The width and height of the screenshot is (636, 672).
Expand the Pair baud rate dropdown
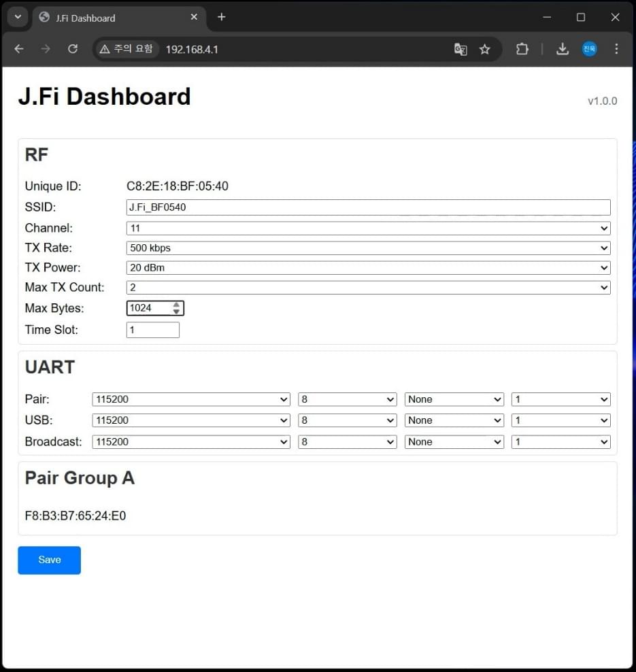pos(191,400)
